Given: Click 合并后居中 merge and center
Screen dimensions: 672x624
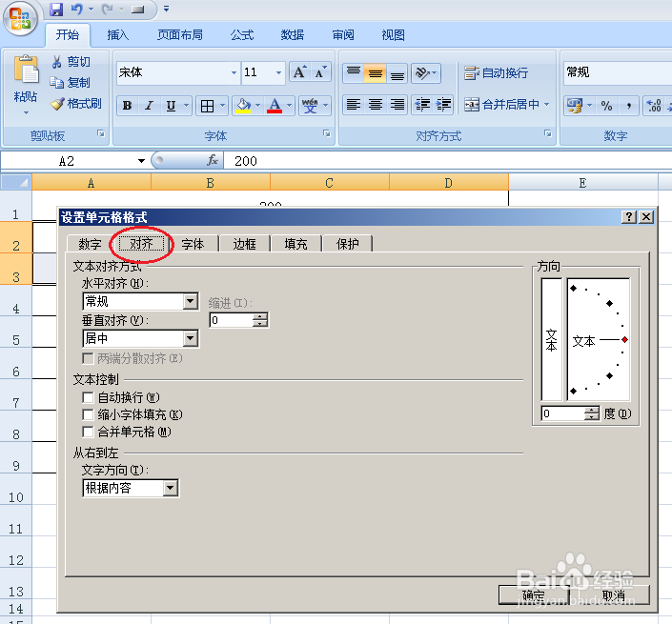Looking at the screenshot, I should click(501, 105).
